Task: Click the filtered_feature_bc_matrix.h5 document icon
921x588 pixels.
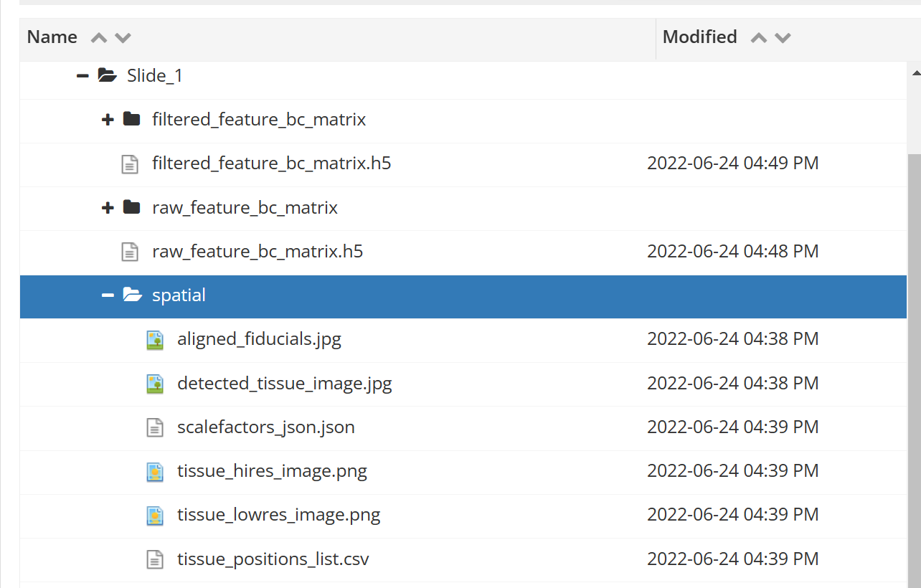Action: click(130, 164)
